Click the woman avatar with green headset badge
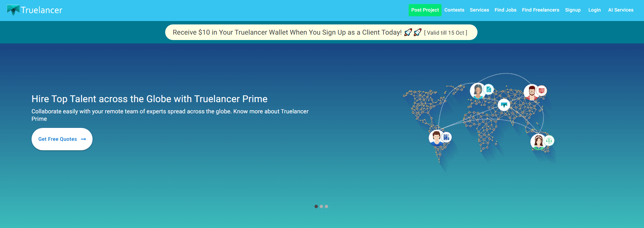The image size is (644, 228). (x=539, y=141)
